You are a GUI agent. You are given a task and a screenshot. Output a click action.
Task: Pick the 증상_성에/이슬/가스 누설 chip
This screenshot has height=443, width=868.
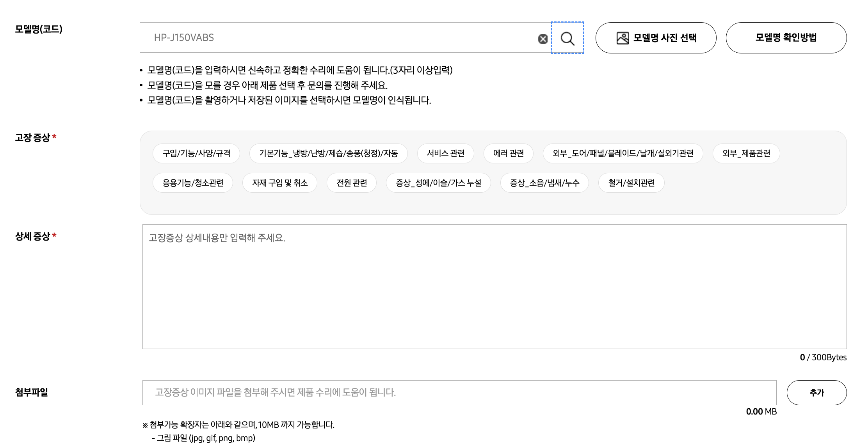tap(438, 183)
